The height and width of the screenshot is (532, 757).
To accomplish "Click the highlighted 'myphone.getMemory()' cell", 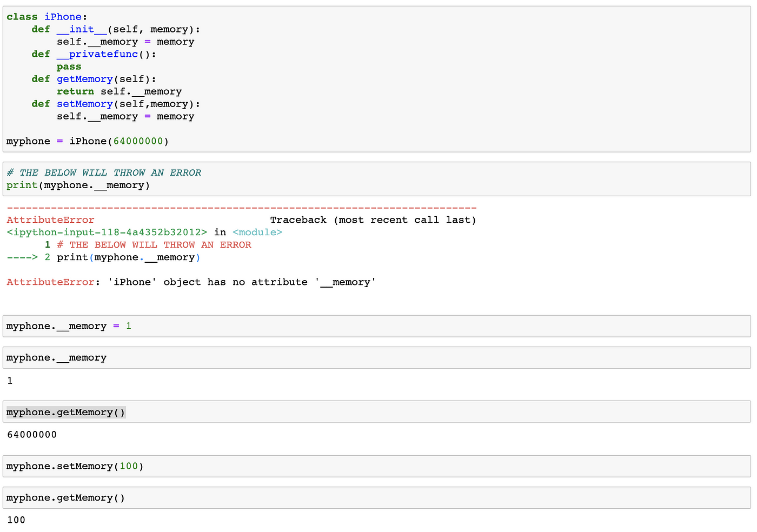I will 376,412.
